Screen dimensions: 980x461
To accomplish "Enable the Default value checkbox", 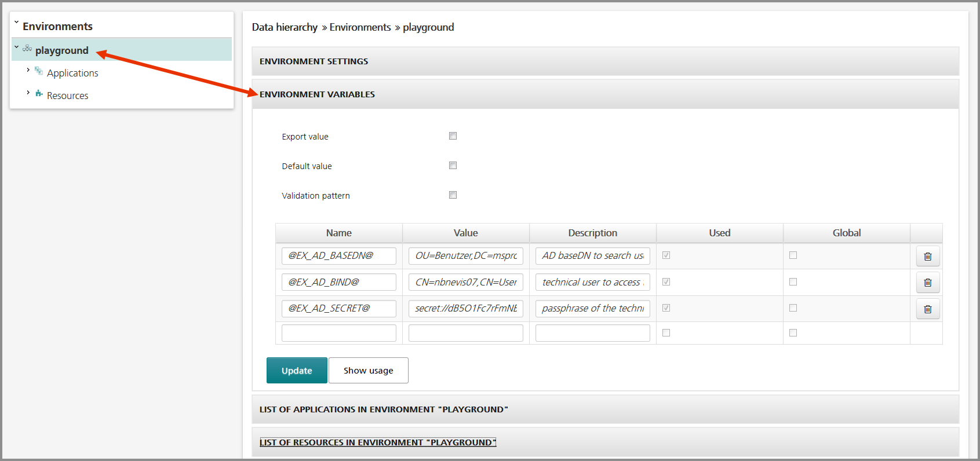I will point(453,166).
